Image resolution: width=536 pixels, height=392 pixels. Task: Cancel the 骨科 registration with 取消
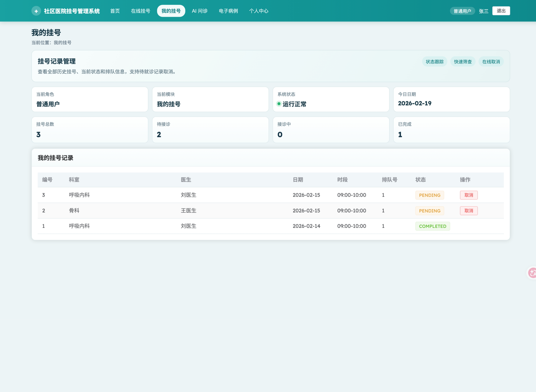469,211
